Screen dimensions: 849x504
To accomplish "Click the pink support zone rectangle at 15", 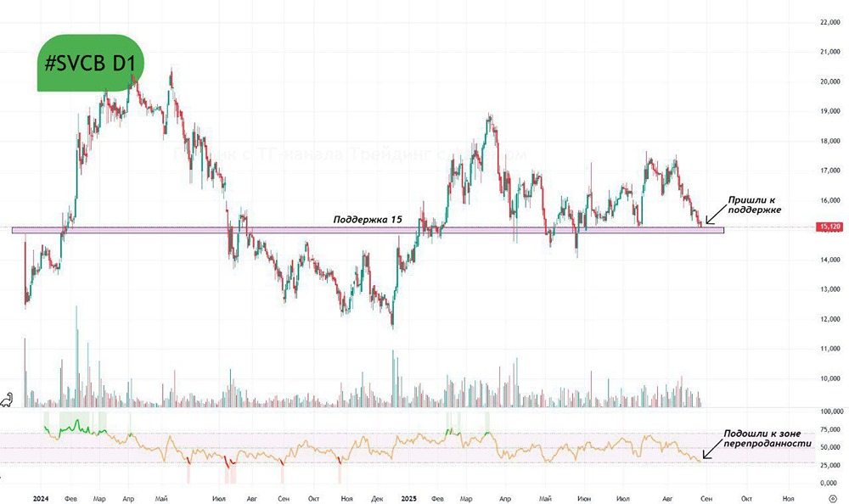I will (368, 230).
